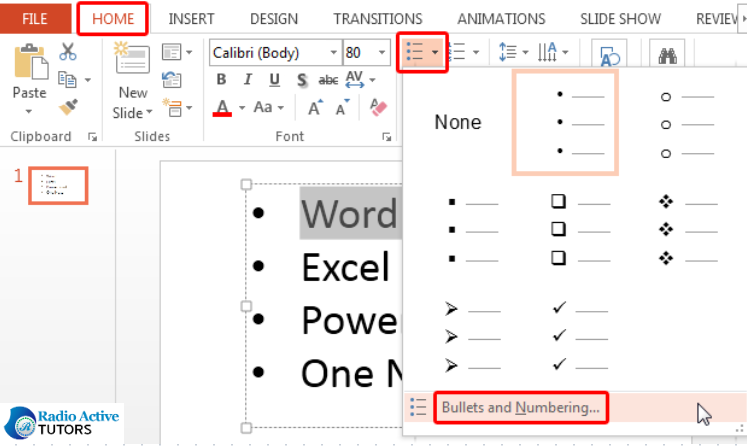Toggle Italic formatting
This screenshot has height=447, width=747.
pos(247,79)
